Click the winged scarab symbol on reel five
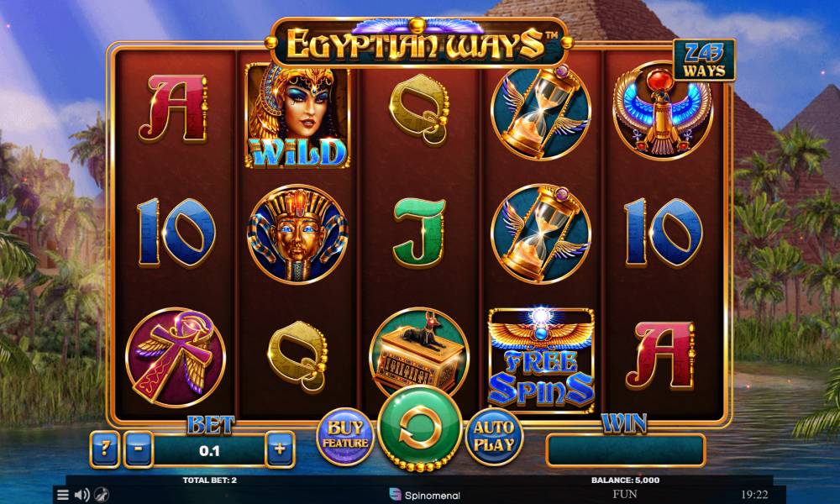The width and height of the screenshot is (840, 504). point(663,111)
